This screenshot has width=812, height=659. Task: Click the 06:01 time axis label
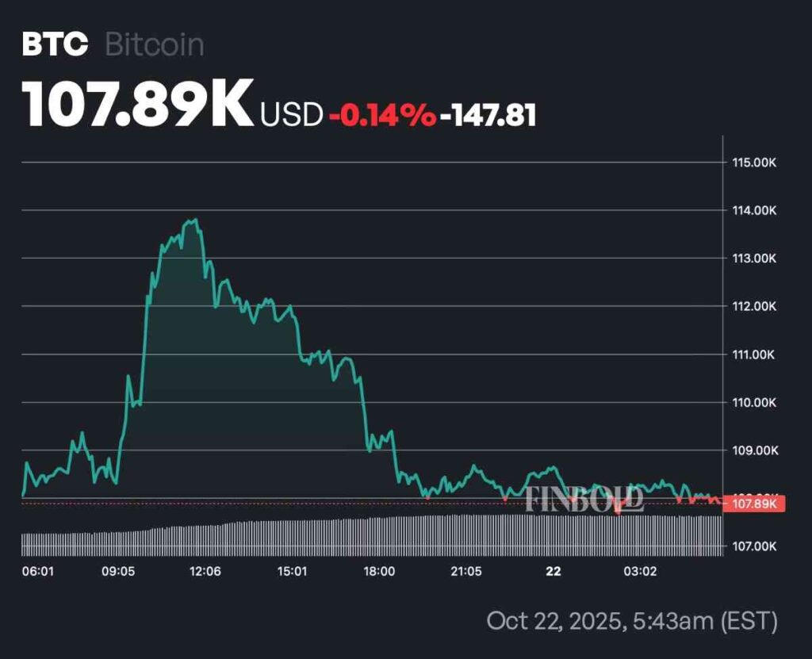pyautogui.click(x=37, y=572)
